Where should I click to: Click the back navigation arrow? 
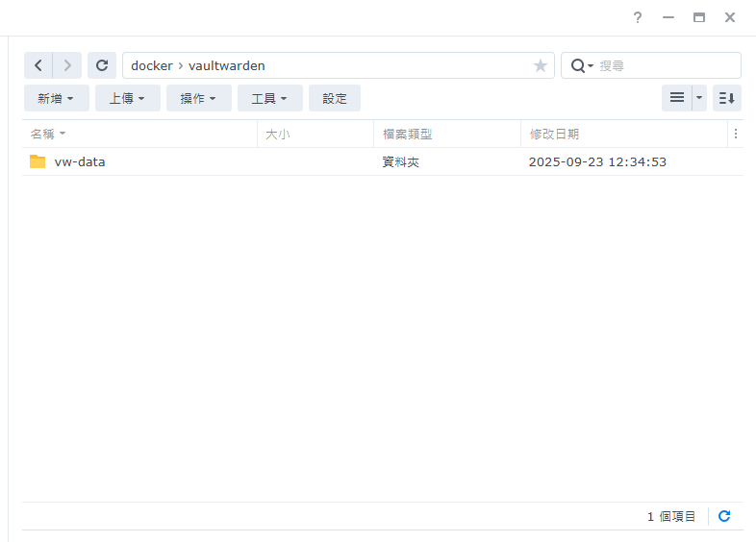(38, 65)
